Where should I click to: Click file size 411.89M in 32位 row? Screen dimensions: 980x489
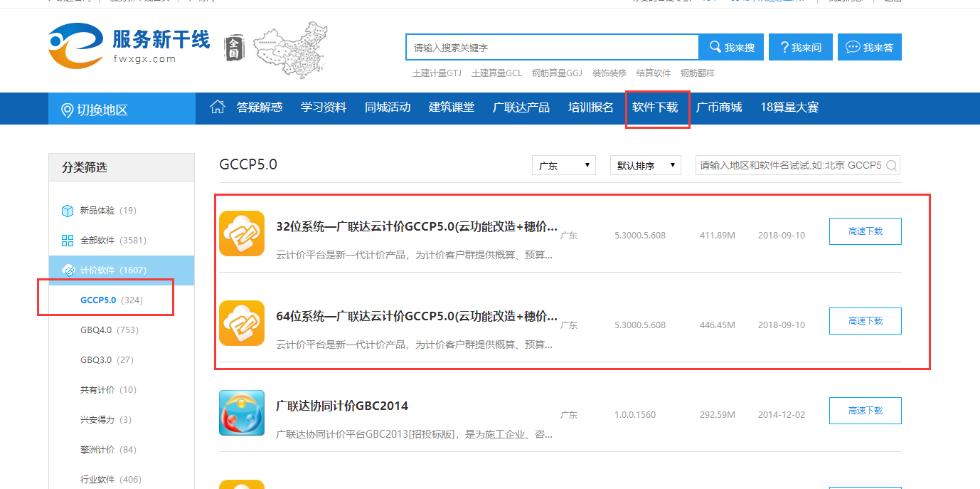click(x=717, y=236)
